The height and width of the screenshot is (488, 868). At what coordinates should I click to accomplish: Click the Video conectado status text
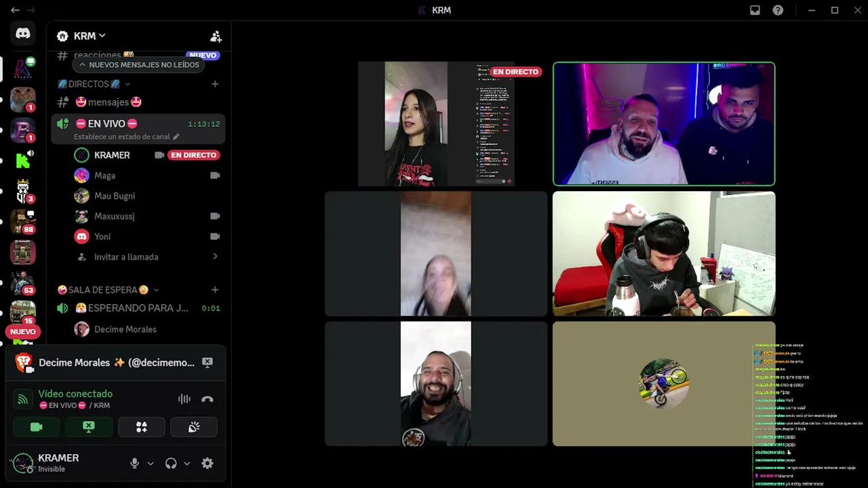(x=75, y=394)
